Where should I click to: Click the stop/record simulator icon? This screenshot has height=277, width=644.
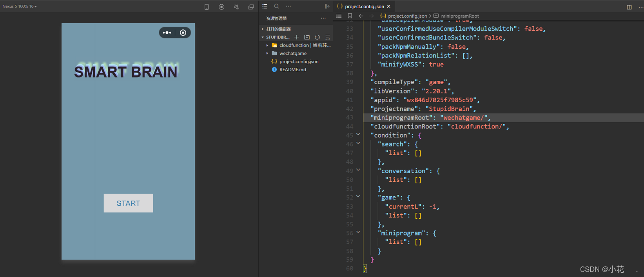tap(221, 7)
